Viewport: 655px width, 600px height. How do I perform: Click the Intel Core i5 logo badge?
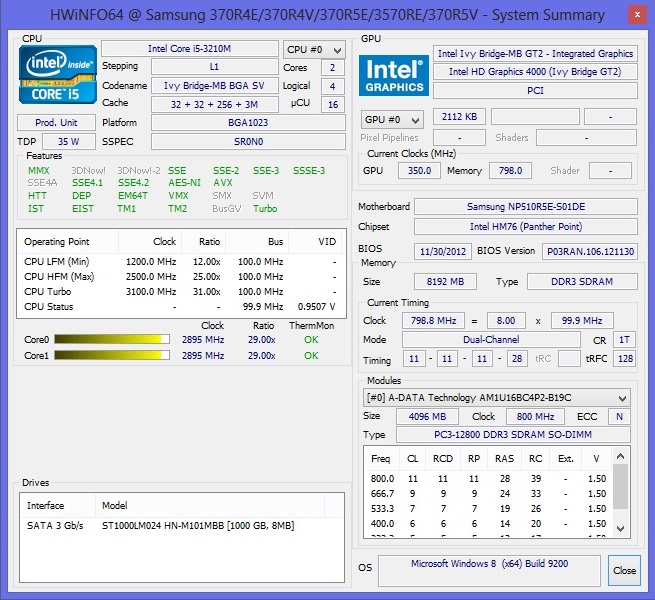click(58, 74)
